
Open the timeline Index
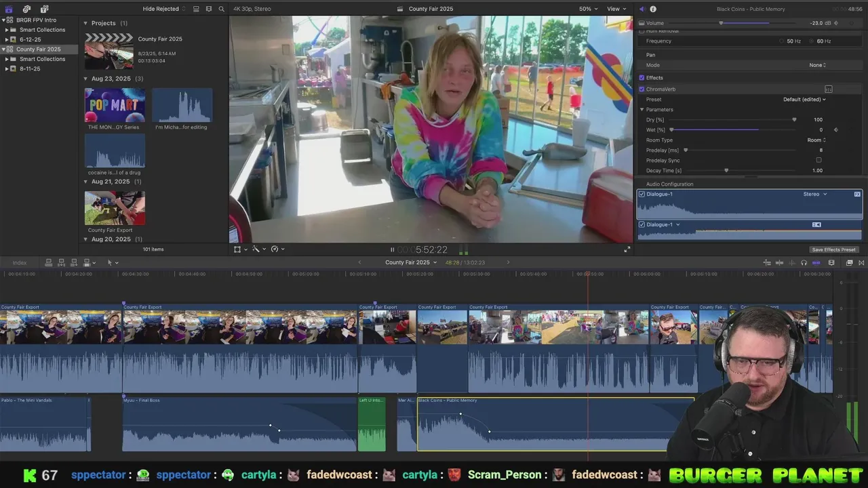(20, 262)
